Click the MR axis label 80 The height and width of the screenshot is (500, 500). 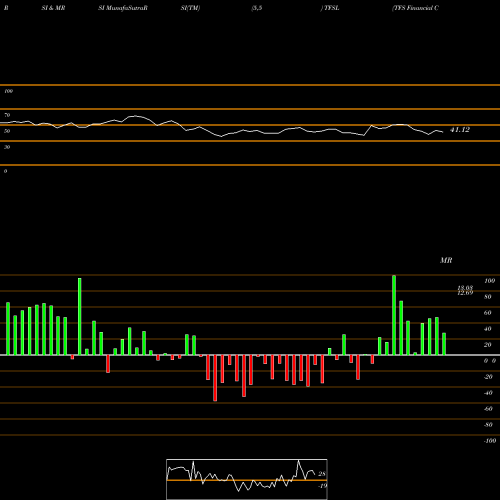pos(488,297)
